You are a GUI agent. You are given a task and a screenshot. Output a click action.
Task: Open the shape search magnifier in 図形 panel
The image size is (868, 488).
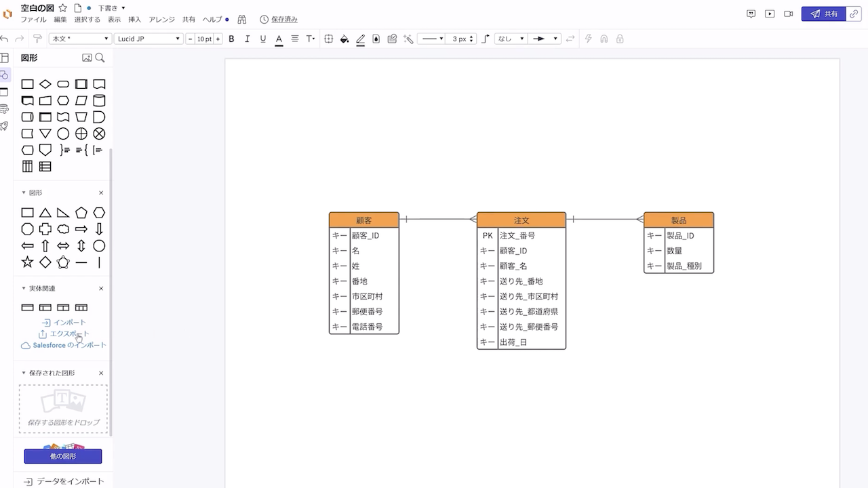[x=100, y=58]
